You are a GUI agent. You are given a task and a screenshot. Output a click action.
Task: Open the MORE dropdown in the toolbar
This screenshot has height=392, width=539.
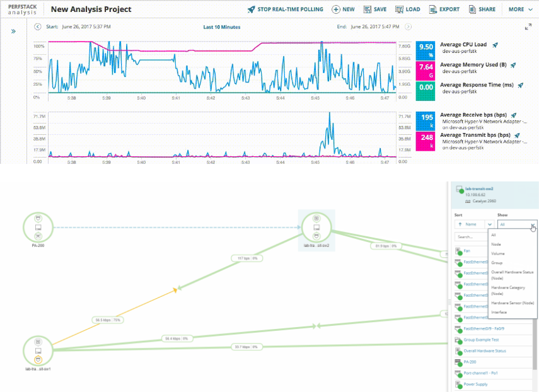(518, 9)
